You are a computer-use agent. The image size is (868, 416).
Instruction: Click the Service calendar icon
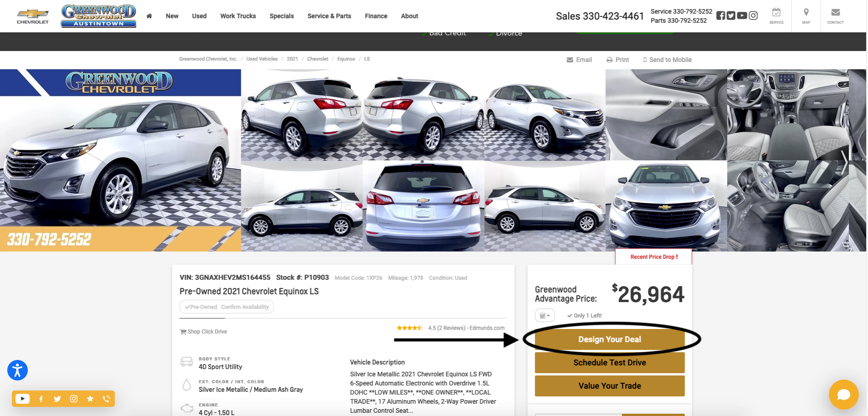[x=776, y=15]
